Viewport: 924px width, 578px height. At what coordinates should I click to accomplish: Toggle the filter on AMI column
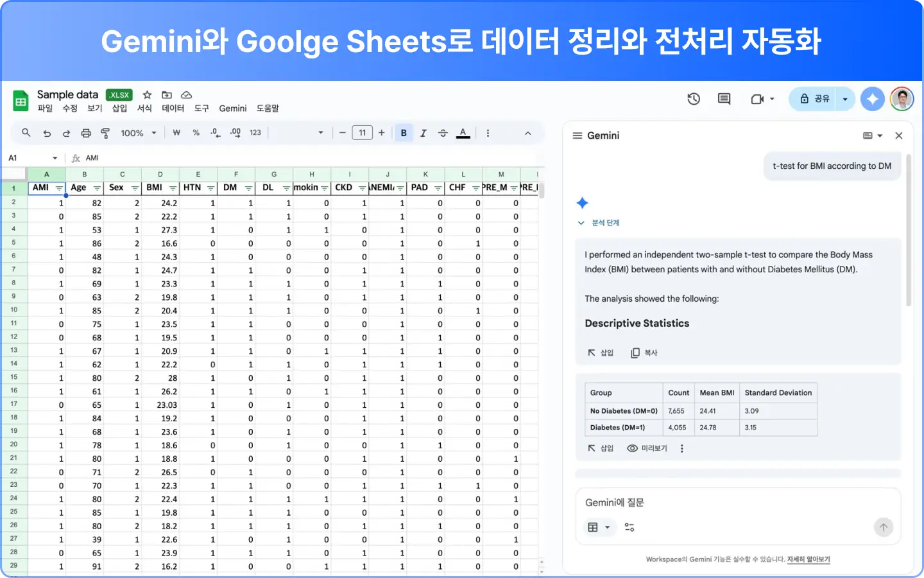pos(59,188)
